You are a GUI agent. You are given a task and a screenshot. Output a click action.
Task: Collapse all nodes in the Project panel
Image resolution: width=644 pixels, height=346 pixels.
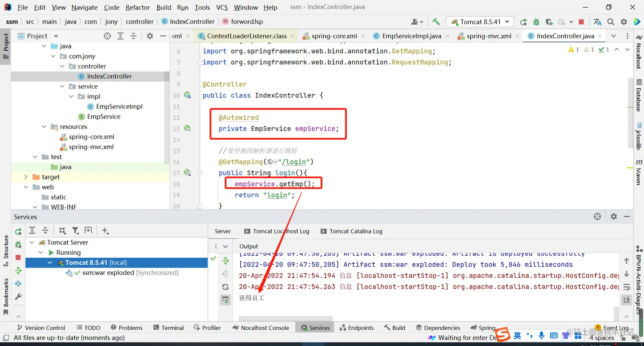click(133, 36)
